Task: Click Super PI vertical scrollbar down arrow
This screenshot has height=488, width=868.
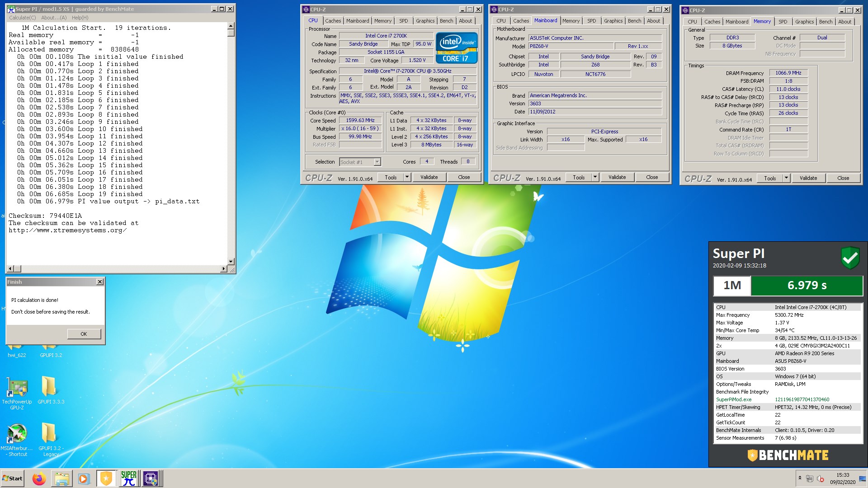Action: pyautogui.click(x=231, y=261)
